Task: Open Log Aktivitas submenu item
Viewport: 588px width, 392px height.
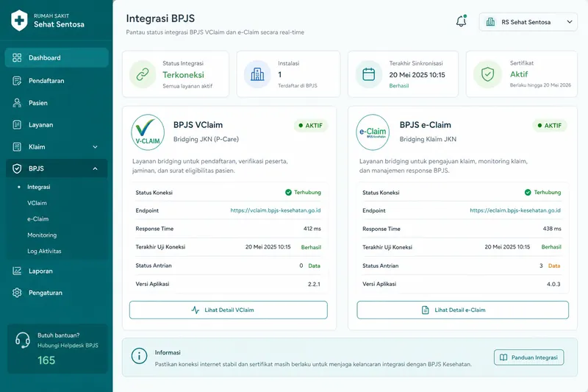Action: [x=44, y=251]
